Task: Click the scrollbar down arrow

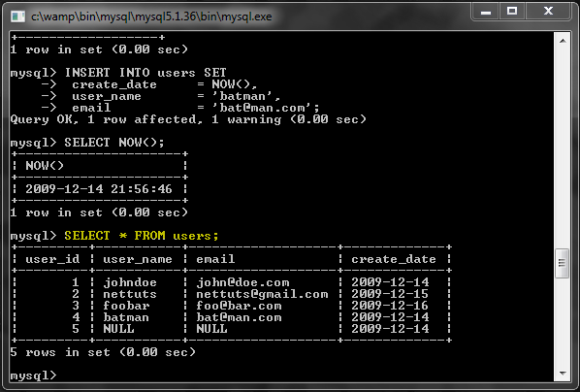Action: click(563, 373)
